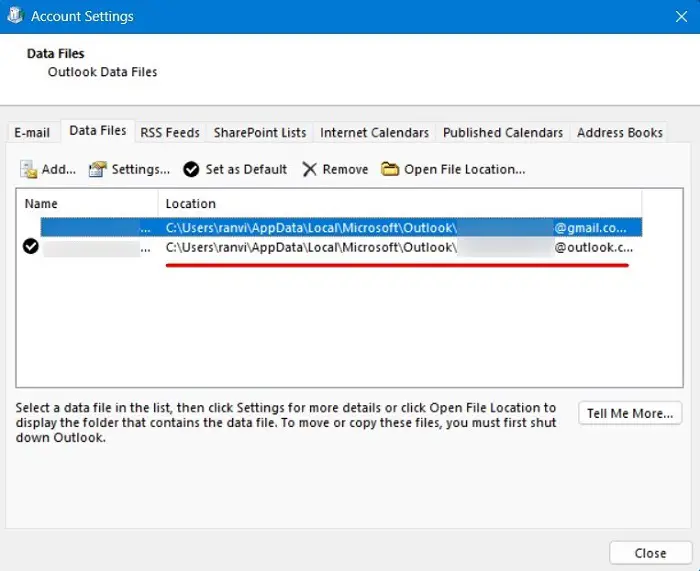Click the Location column header
Image resolution: width=700 pixels, height=571 pixels.
click(400, 204)
